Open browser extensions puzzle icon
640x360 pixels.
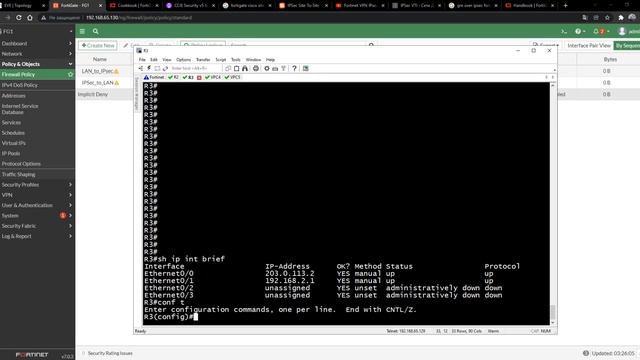pyautogui.click(x=621, y=18)
